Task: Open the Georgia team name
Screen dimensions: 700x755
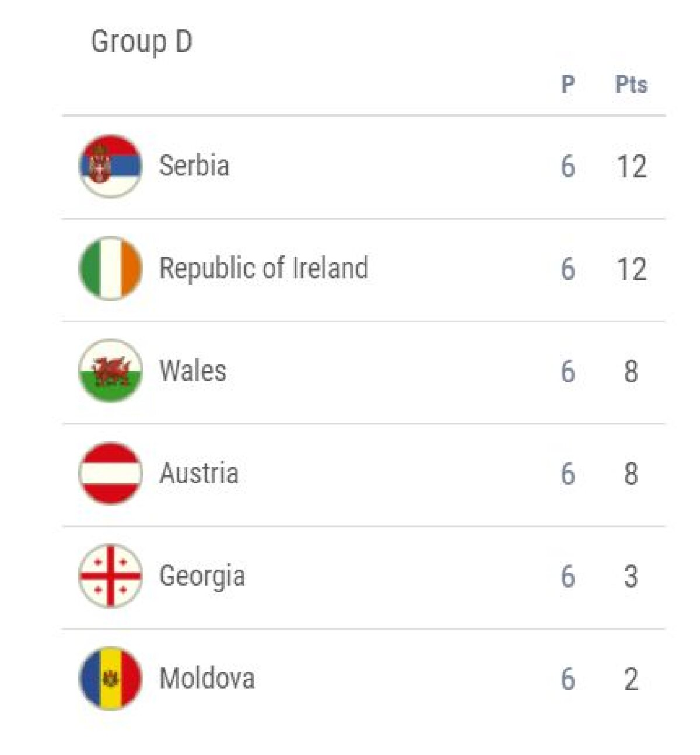Action: (202, 576)
